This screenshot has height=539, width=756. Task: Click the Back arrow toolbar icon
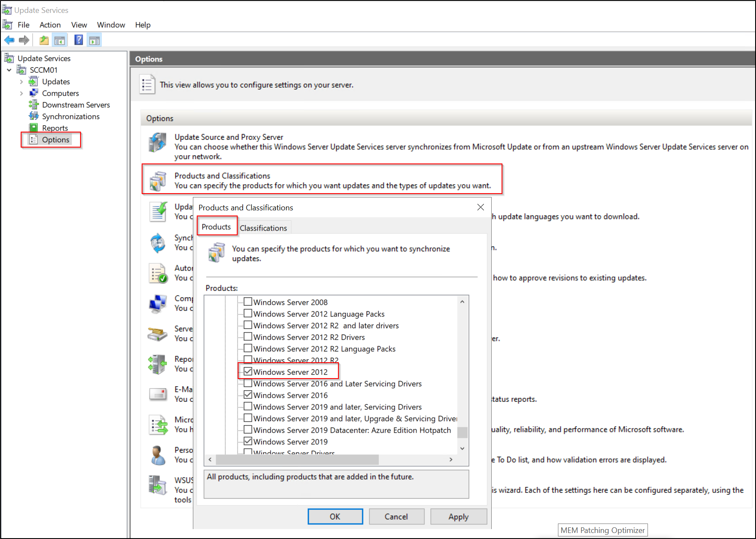(x=9, y=40)
